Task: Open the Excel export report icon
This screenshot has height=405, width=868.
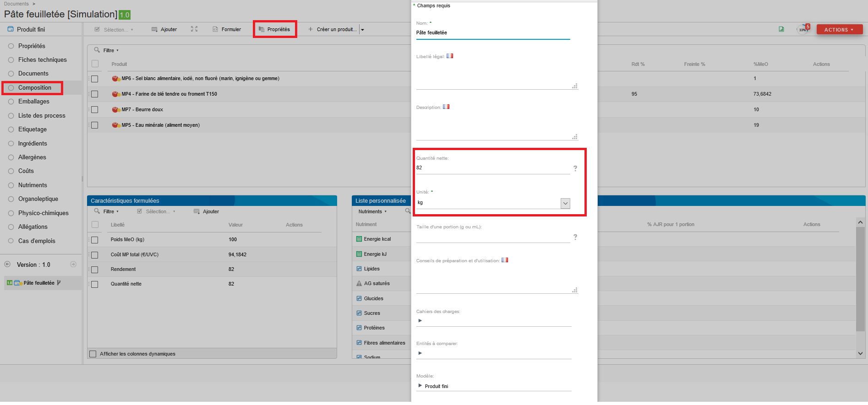Action: (x=781, y=29)
